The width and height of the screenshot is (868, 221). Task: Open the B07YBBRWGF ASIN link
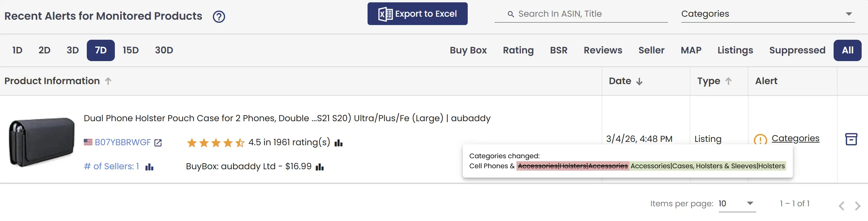tap(123, 143)
